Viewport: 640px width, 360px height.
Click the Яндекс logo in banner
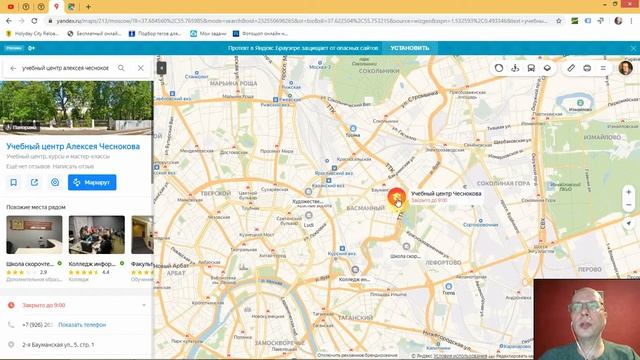coord(14,48)
